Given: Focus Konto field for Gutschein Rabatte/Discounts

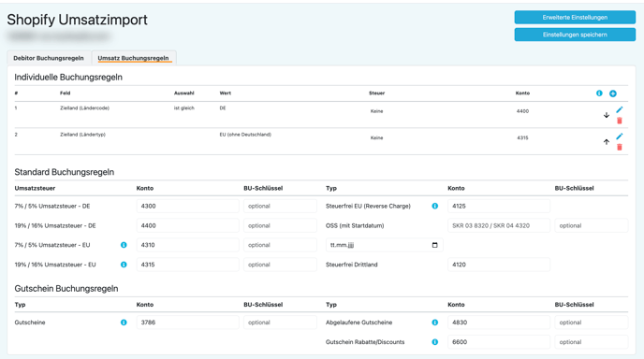Looking at the screenshot, I should point(499,342).
